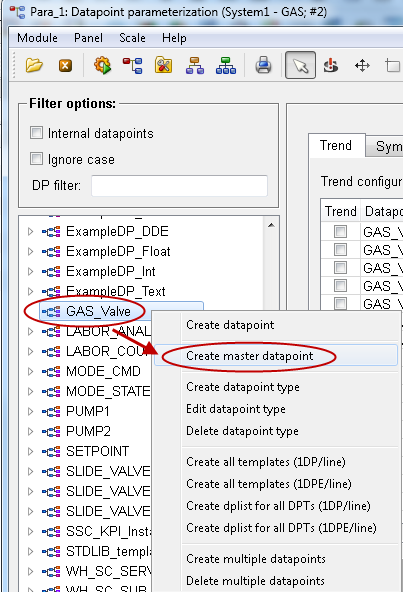Click the green hierarchy network icon

tap(226, 65)
